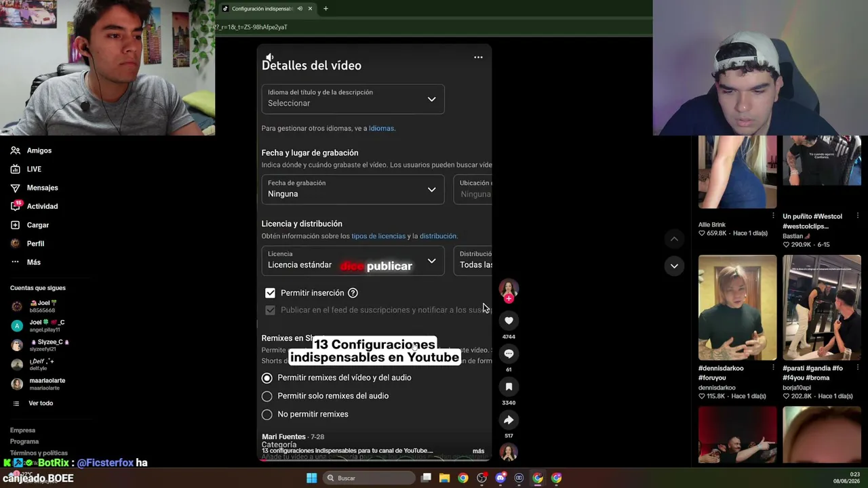Open File Explorer from the taskbar
The height and width of the screenshot is (488, 868).
click(444, 478)
